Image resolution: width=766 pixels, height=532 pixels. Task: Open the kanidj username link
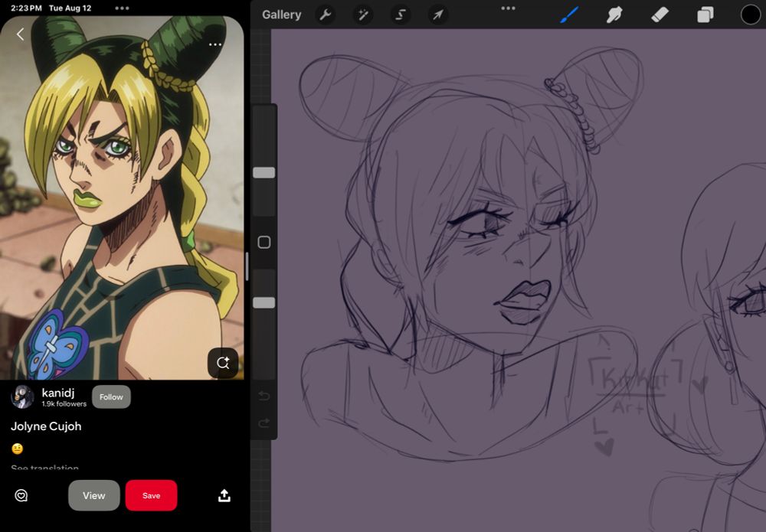(x=58, y=393)
